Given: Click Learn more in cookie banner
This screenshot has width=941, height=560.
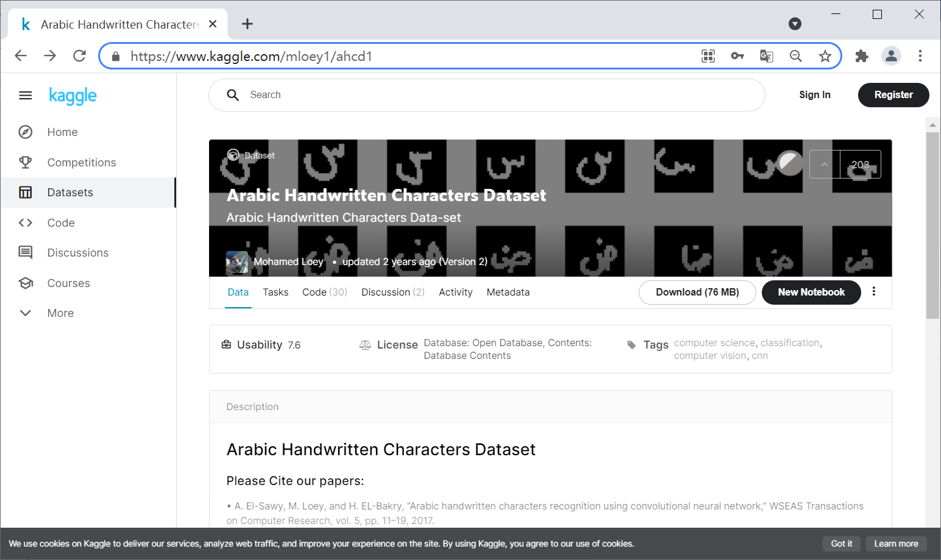Looking at the screenshot, I should [x=896, y=544].
